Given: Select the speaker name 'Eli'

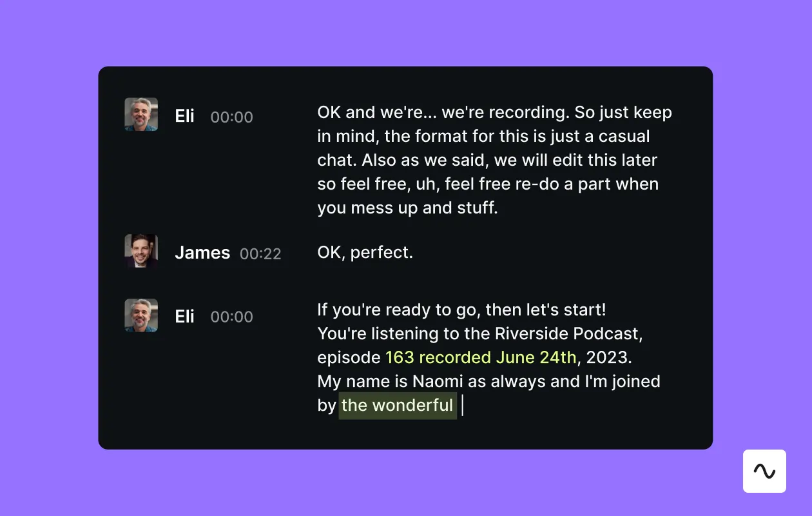Looking at the screenshot, I should coord(184,117).
